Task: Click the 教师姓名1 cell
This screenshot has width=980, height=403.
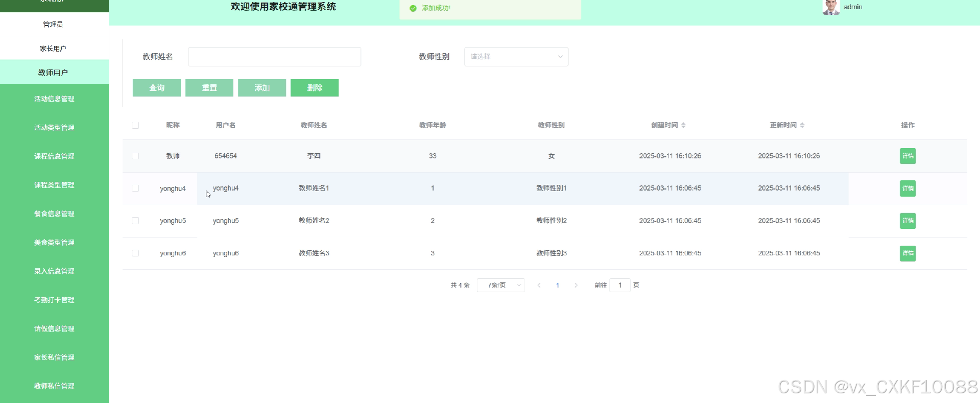Action: point(314,188)
